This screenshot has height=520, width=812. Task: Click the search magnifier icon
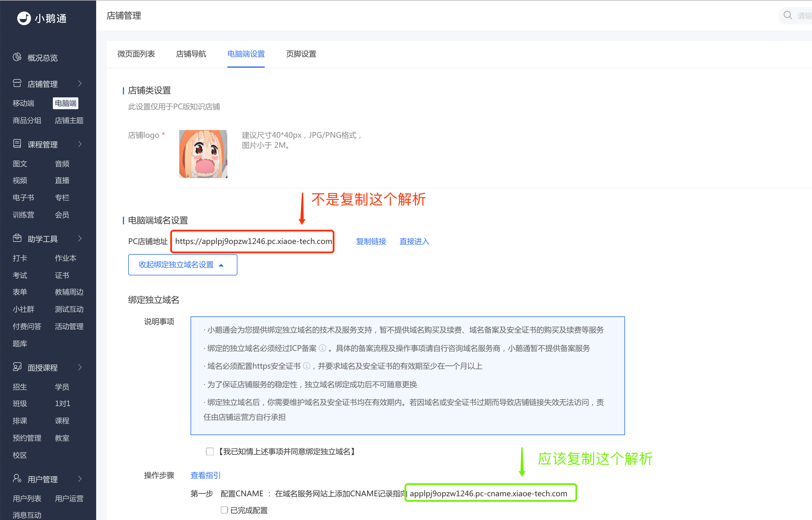pyautogui.click(x=788, y=15)
